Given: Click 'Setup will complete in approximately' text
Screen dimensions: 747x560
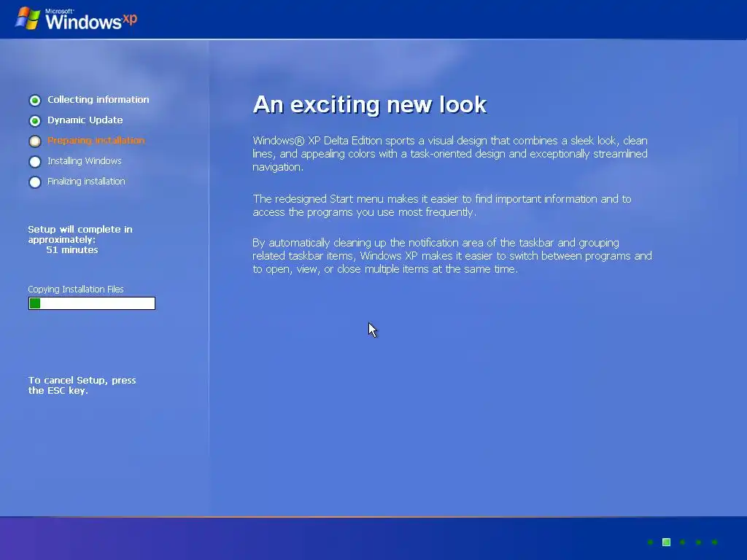Looking at the screenshot, I should (x=80, y=234).
